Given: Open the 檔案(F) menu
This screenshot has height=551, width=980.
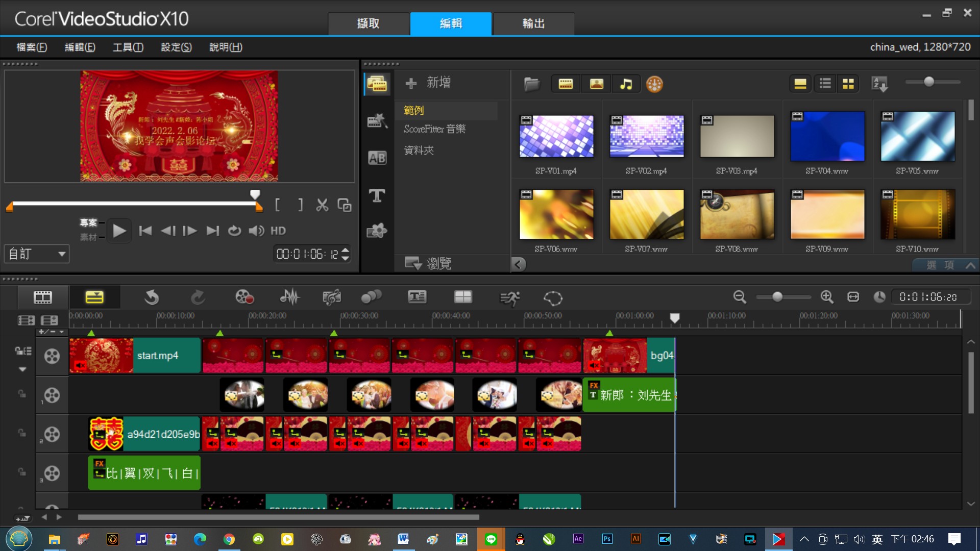Looking at the screenshot, I should 32,47.
